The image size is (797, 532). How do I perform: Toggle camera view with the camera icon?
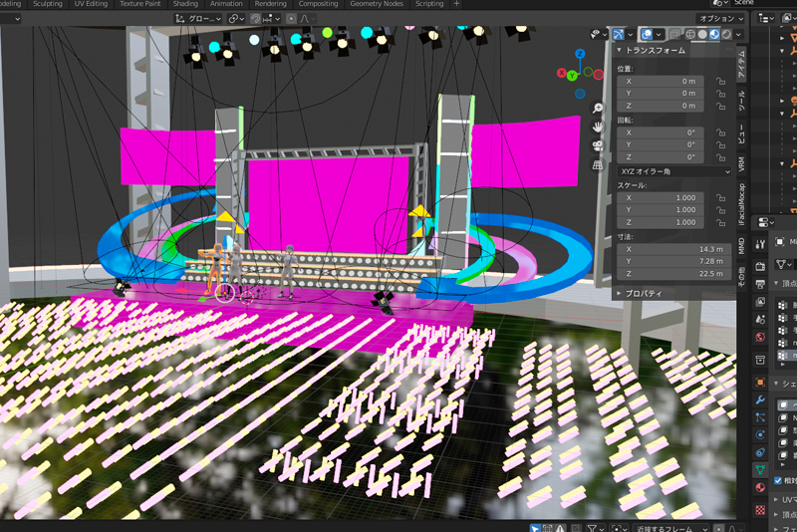pyautogui.click(x=598, y=145)
